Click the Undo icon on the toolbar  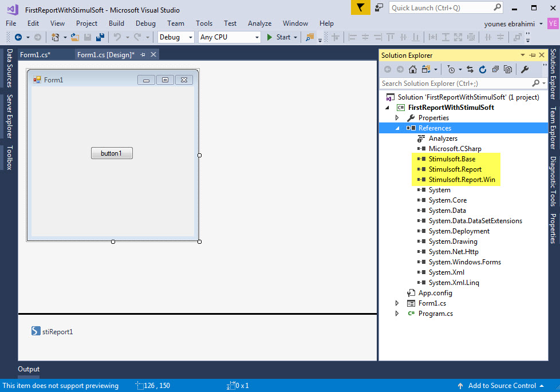pos(116,36)
